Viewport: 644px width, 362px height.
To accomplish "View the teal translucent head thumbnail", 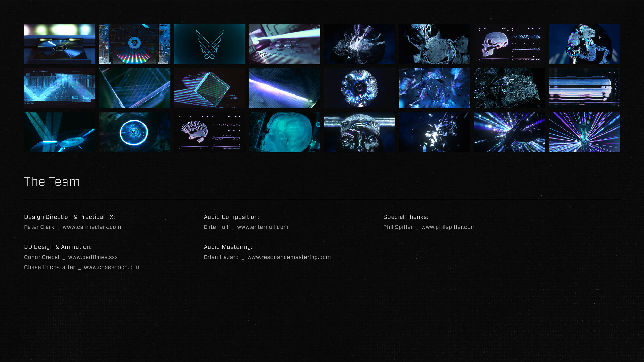I will [284, 132].
